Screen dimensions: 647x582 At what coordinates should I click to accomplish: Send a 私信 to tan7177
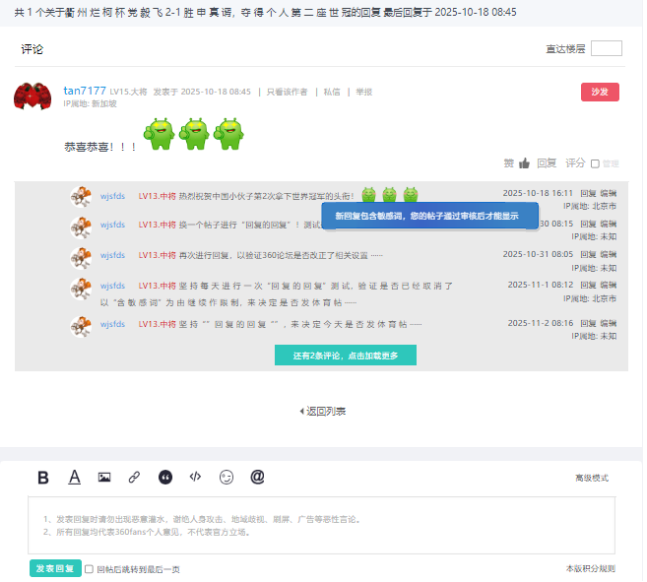pyautogui.click(x=332, y=92)
